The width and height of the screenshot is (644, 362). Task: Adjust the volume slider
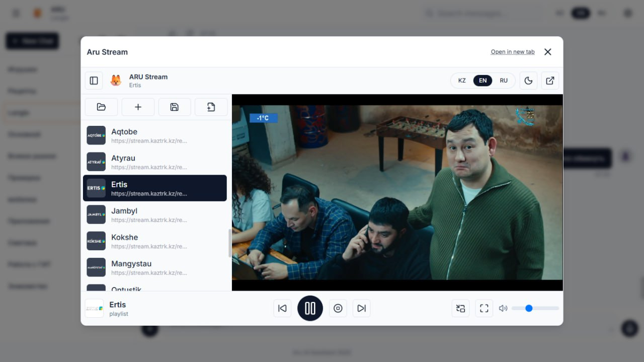[535, 308]
